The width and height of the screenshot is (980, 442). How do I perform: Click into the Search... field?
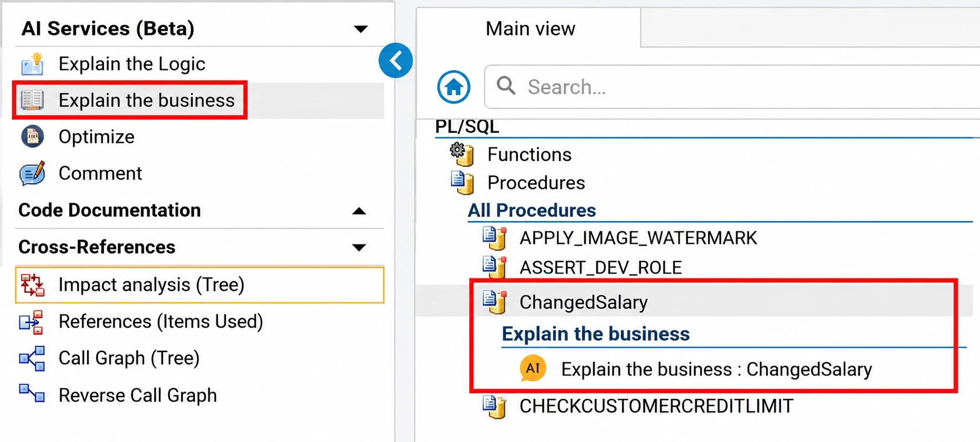coord(732,87)
